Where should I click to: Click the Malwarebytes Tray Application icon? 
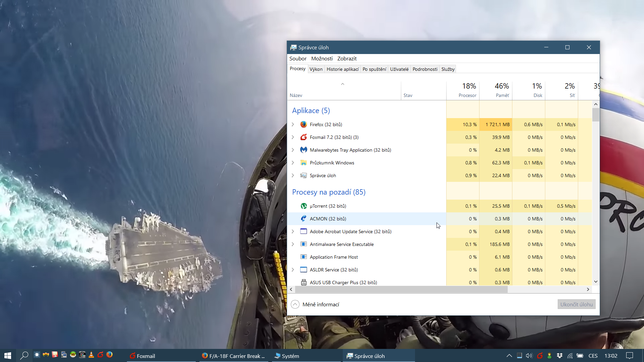[304, 150]
